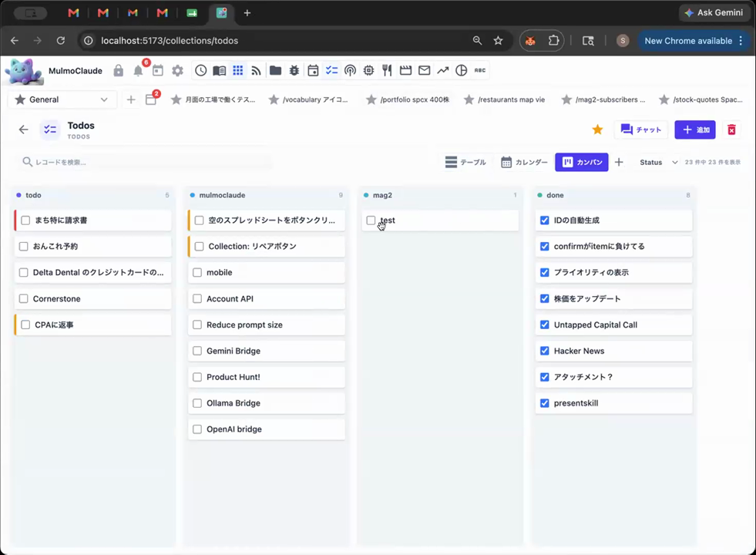Uncheck the presentskill checkbox
Screen dimensions: 756x555
pyautogui.click(x=545, y=403)
